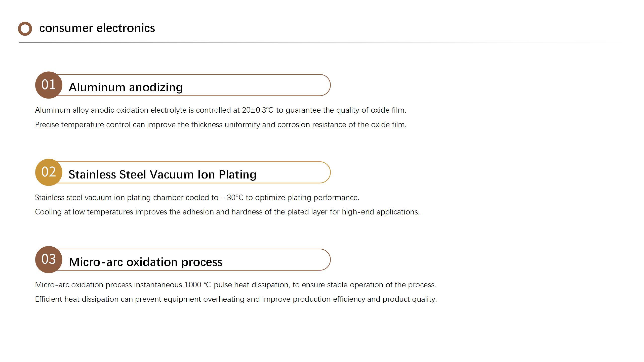
Task: Click the brown ring icon beside consumer electronics
Action: tap(25, 29)
